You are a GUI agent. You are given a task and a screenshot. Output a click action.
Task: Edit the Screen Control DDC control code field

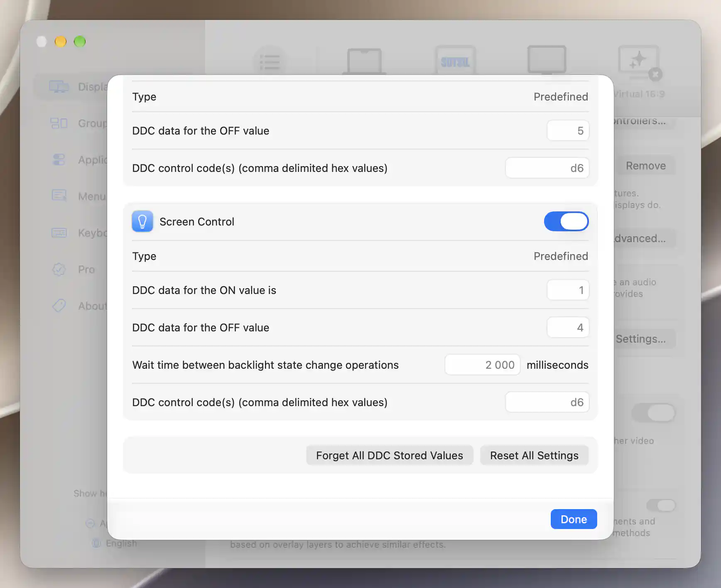click(547, 402)
